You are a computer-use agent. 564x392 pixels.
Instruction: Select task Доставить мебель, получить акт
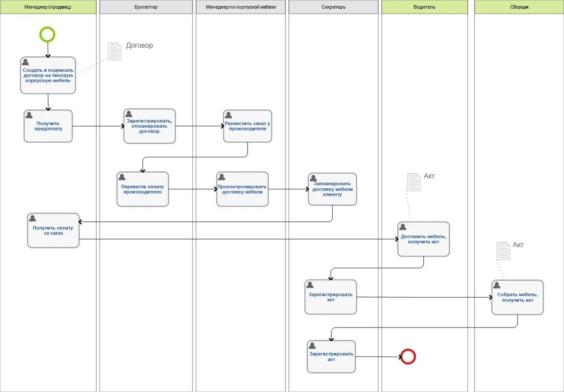(423, 239)
